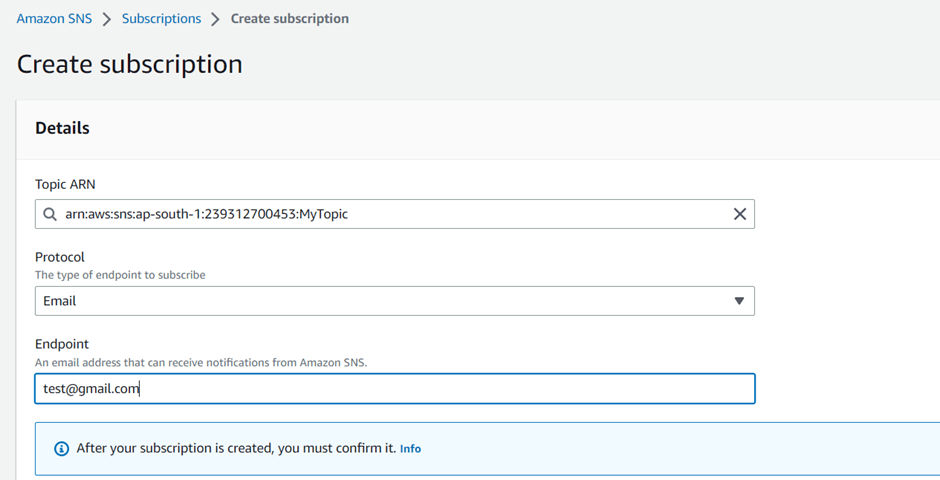Navigate to Amazon SNS breadcrumb link

54,19
